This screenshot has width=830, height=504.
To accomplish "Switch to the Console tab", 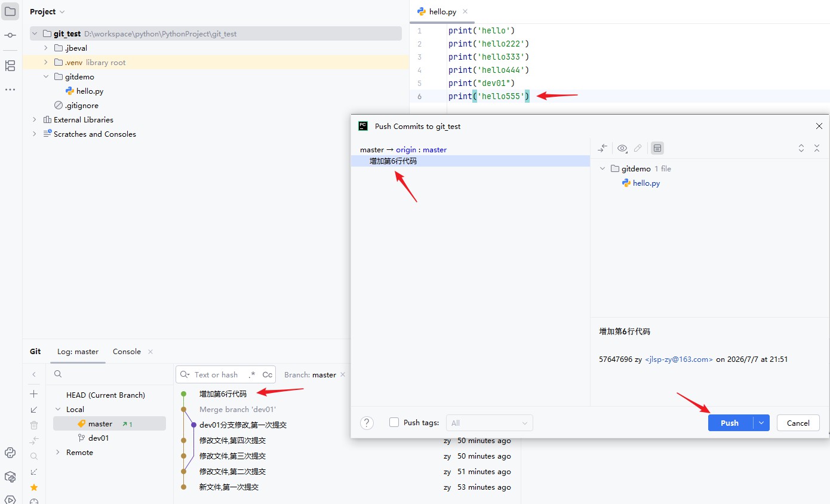I will pyautogui.click(x=127, y=351).
